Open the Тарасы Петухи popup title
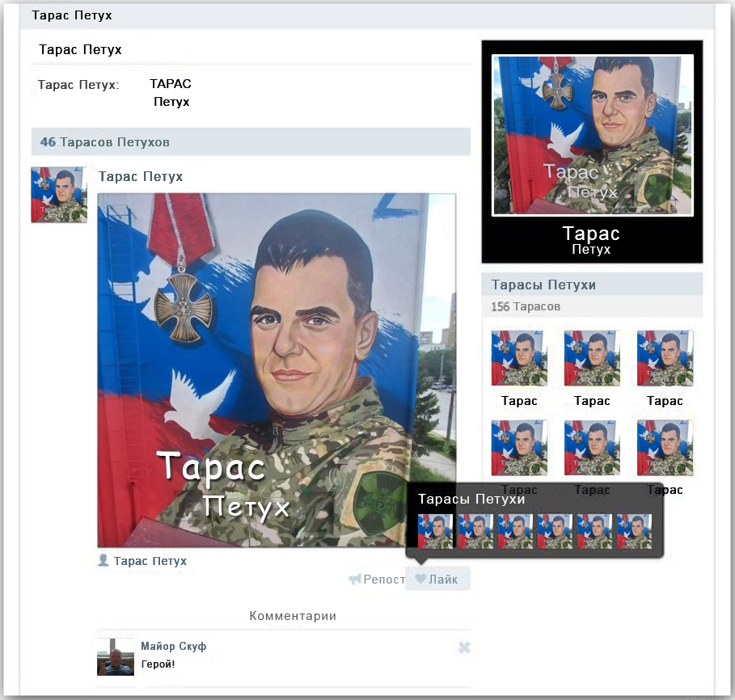The width and height of the screenshot is (735, 700). pos(471,499)
